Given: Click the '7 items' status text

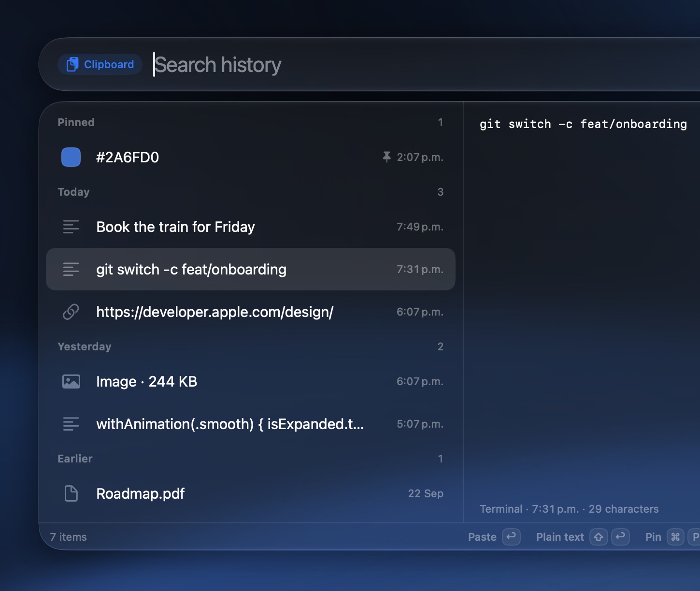Looking at the screenshot, I should tap(68, 537).
